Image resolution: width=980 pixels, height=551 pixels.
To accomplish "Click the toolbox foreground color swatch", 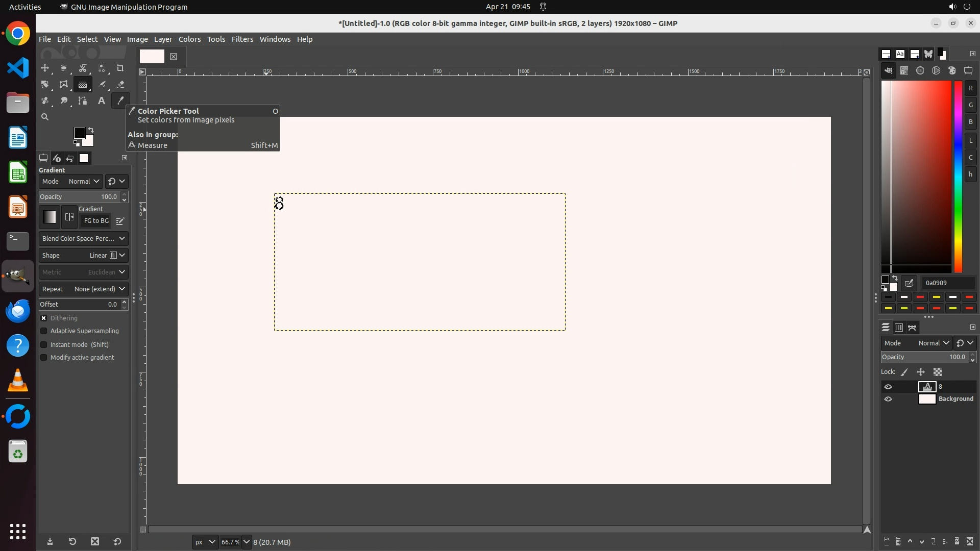I will click(79, 133).
